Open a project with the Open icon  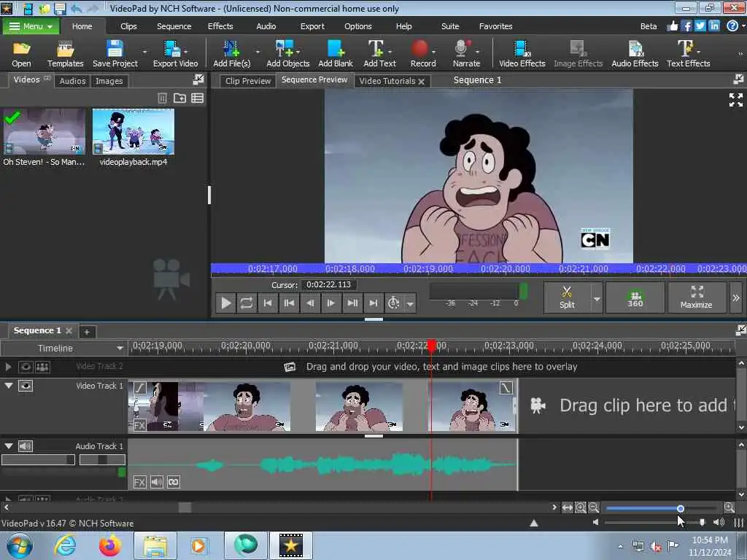[x=21, y=54]
